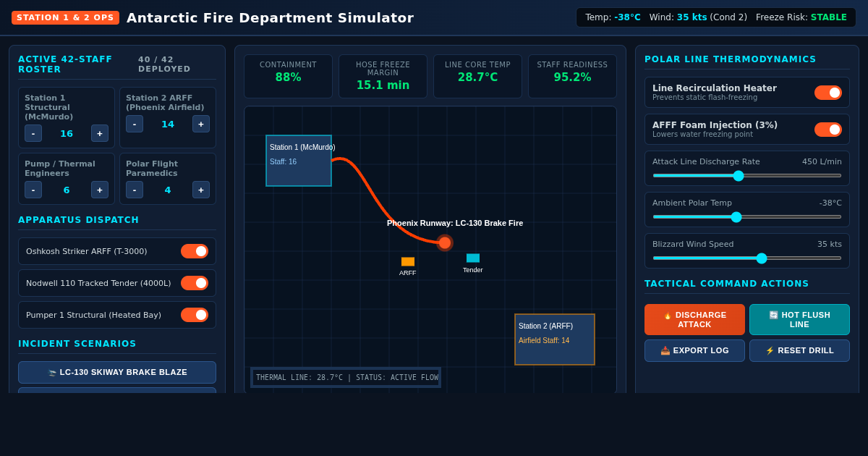Disable the Line Recirculation Heater
This screenshot has width=868, height=456.
tap(828, 93)
